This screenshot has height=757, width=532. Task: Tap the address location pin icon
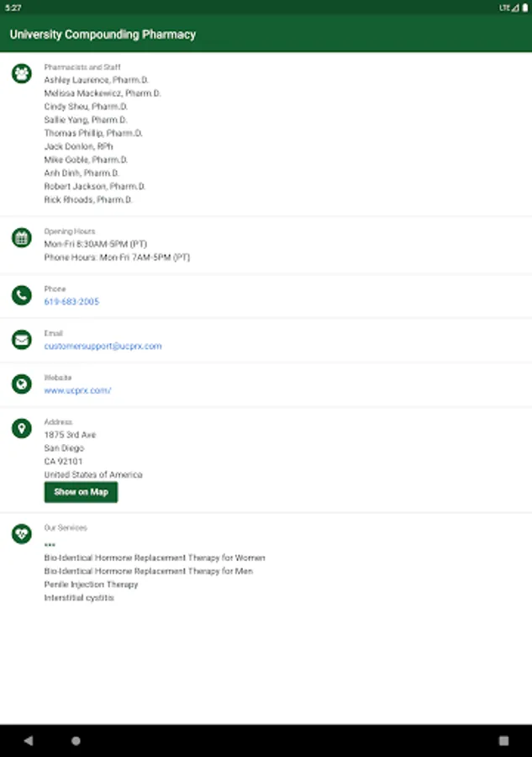(x=22, y=428)
